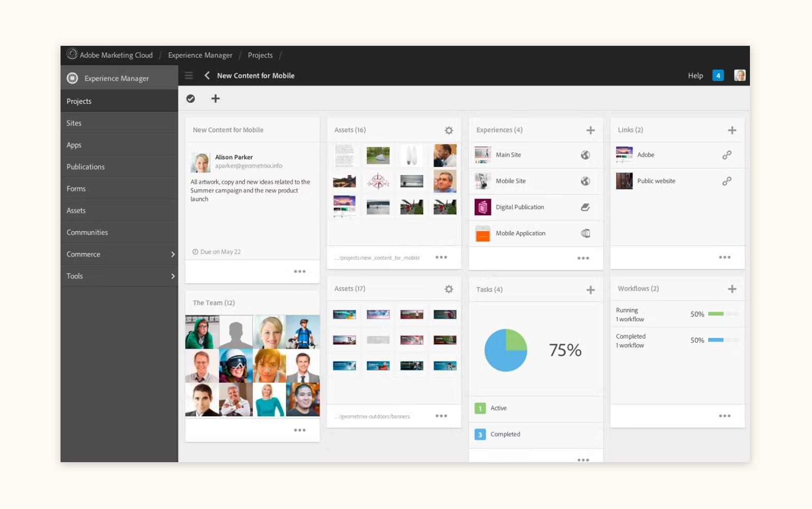Open the Experience Manager breadcrumb link
Image resolution: width=812 pixels, height=509 pixels.
(200, 55)
